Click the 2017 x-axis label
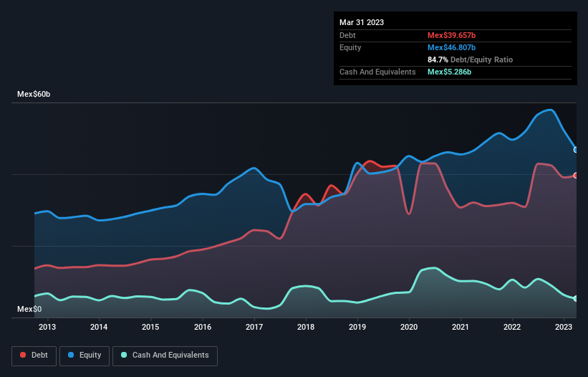Viewport: 588px width, 377px height. [x=254, y=327]
